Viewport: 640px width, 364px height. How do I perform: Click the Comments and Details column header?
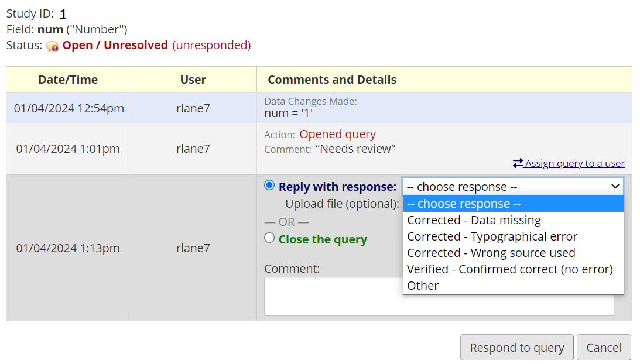click(x=332, y=80)
